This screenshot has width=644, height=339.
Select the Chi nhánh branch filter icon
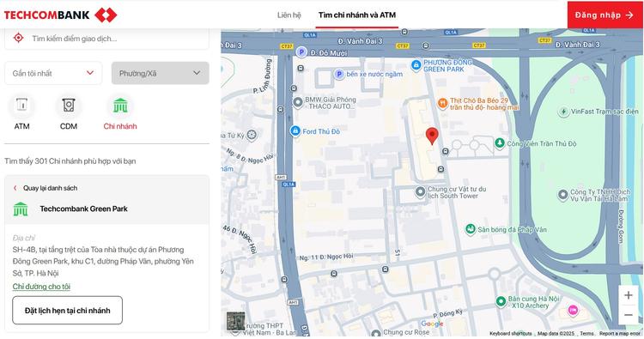(x=120, y=106)
